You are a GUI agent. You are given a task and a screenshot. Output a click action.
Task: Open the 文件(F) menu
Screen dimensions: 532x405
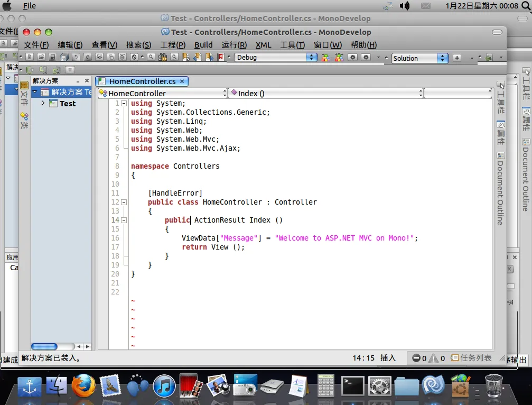[x=36, y=45]
